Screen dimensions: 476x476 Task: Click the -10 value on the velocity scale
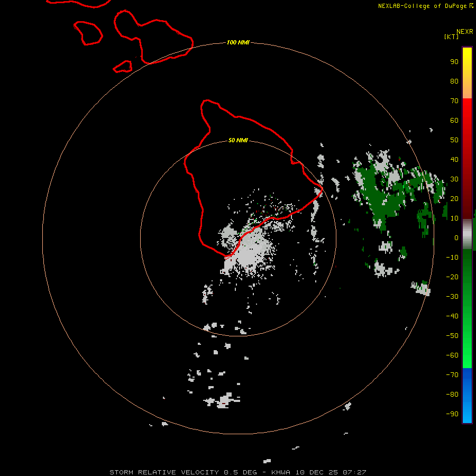[452, 258]
